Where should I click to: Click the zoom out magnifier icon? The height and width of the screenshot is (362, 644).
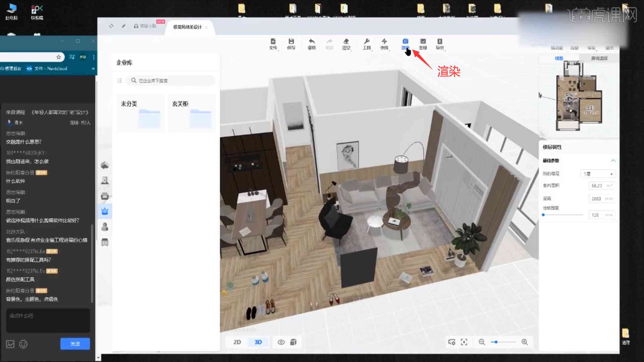click(x=482, y=342)
